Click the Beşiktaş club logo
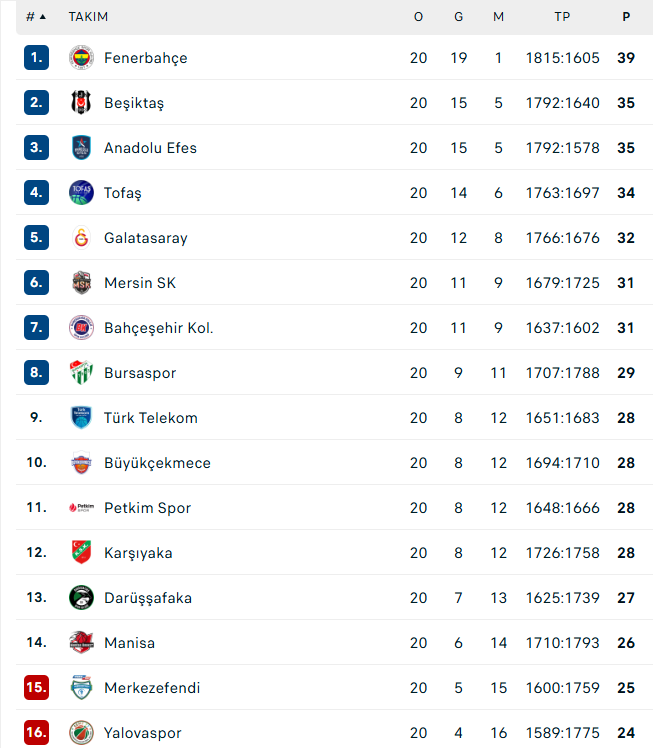 pyautogui.click(x=81, y=103)
